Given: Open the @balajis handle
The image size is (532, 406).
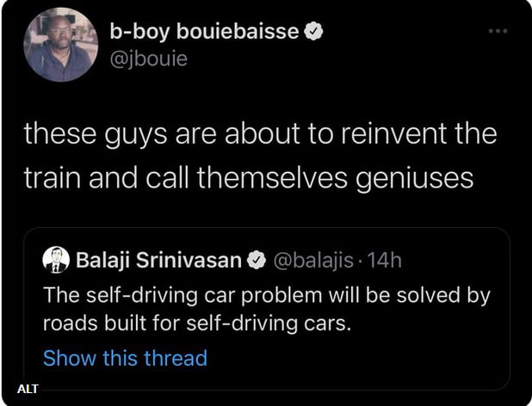Looking at the screenshot, I should click(313, 259).
